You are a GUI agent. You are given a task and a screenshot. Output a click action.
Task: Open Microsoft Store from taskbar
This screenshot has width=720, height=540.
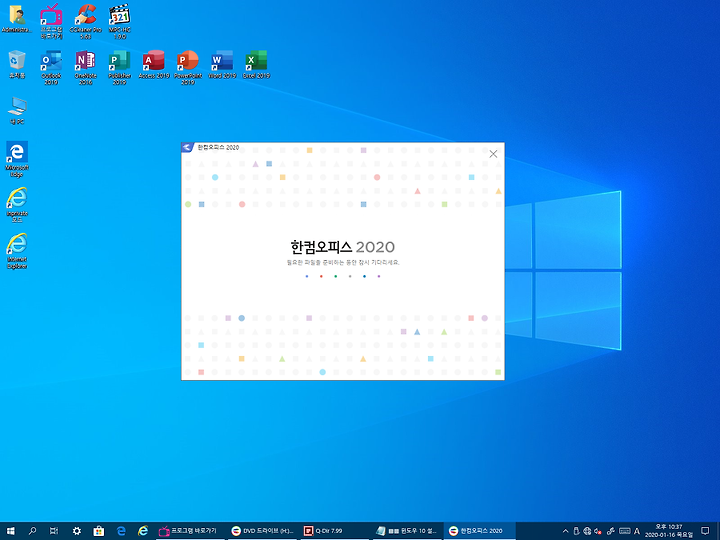pos(98,531)
